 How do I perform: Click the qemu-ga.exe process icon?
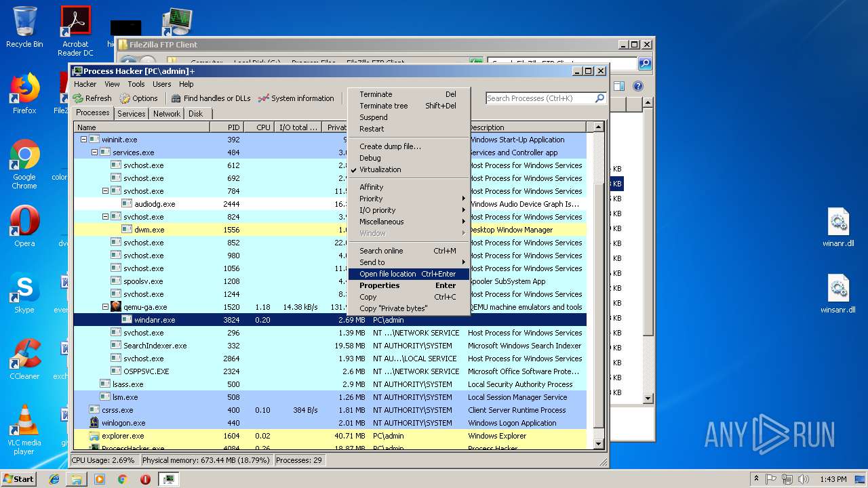[x=116, y=307]
